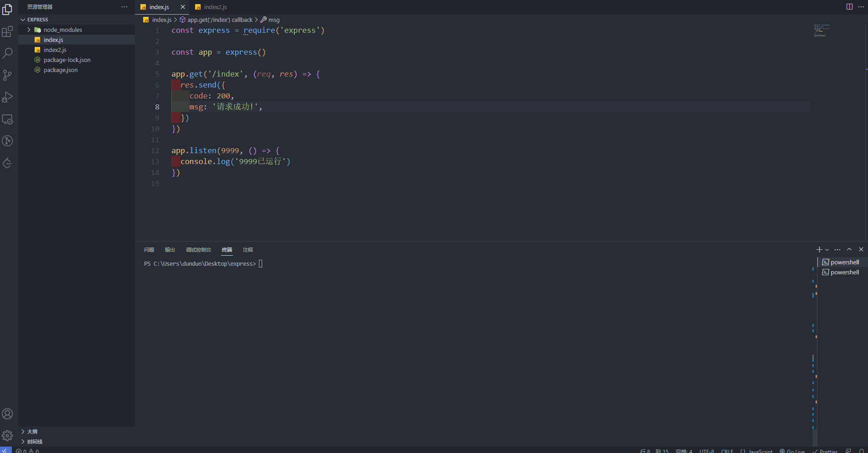Image resolution: width=868 pixels, height=453 pixels.
Task: Change indentation setting 空格: 4
Action: tap(684, 451)
